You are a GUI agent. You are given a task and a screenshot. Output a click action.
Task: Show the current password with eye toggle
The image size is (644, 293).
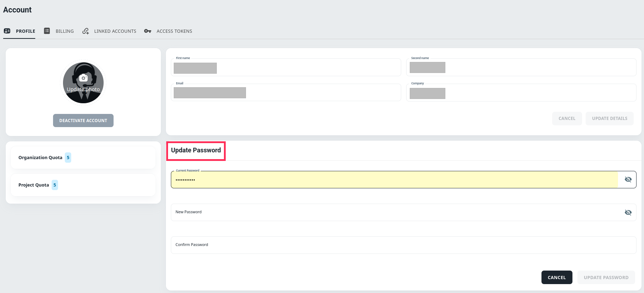pos(628,179)
